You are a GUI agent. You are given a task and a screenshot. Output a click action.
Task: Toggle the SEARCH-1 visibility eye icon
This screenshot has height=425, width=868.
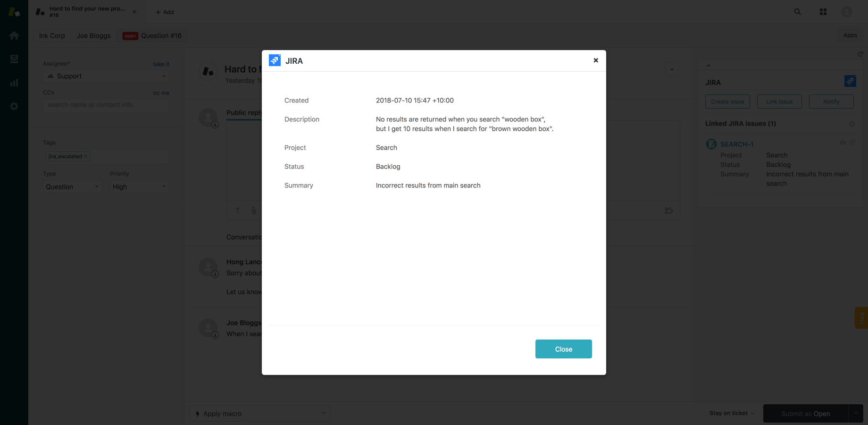[x=843, y=143]
